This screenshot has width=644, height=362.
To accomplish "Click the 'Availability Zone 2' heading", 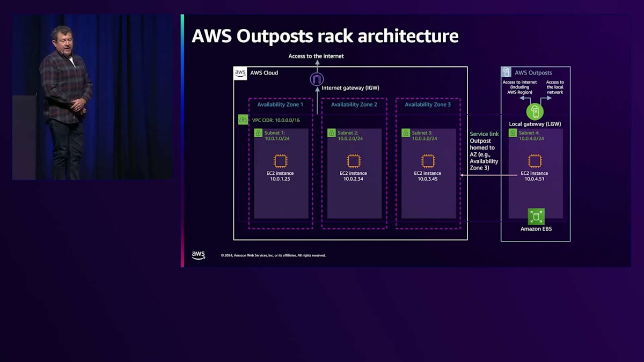I will 354,105.
